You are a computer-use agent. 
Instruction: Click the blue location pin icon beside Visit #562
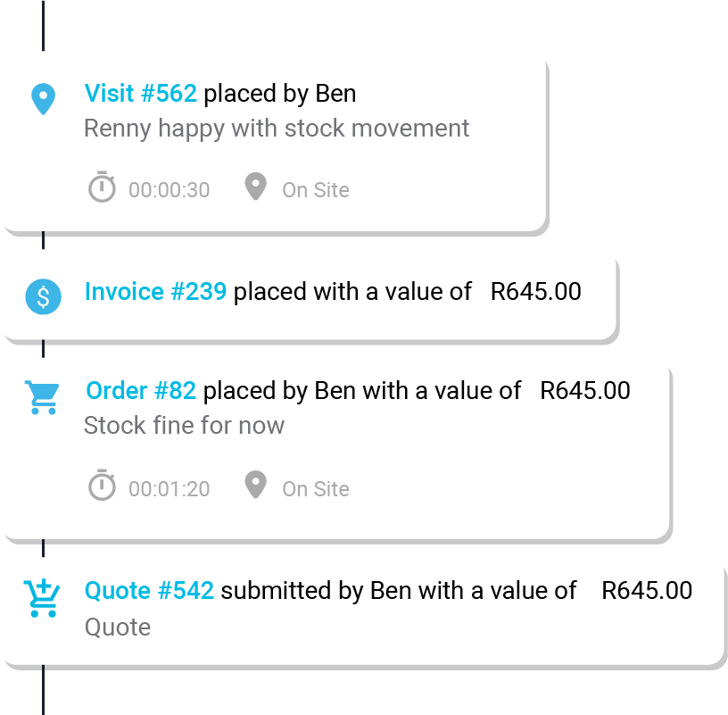(x=42, y=99)
